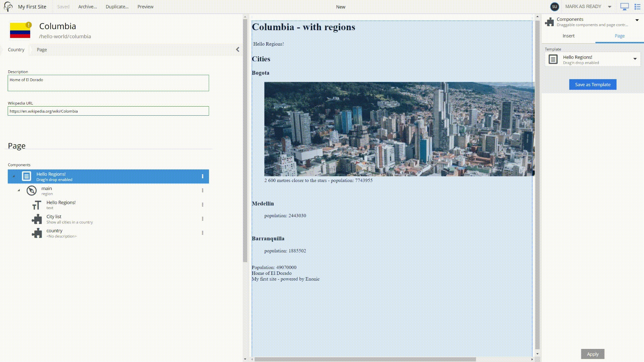The image size is (644, 362).
Task: Open the kebab menu on the Hello Regions component
Action: [x=203, y=176]
